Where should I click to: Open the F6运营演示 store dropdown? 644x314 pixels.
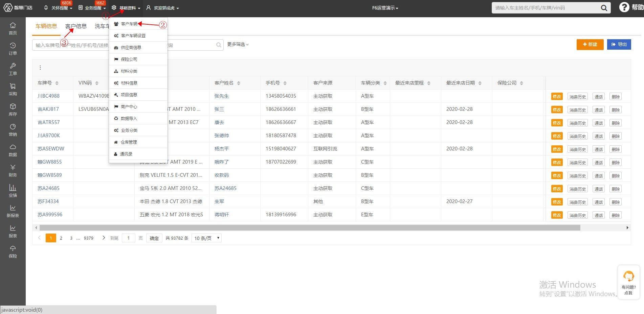[385, 8]
